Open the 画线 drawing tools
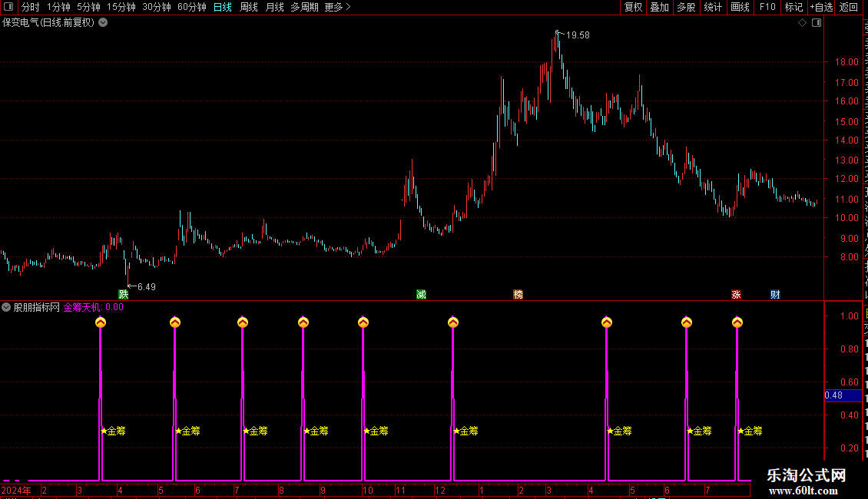The height and width of the screenshot is (499, 868). [x=740, y=7]
